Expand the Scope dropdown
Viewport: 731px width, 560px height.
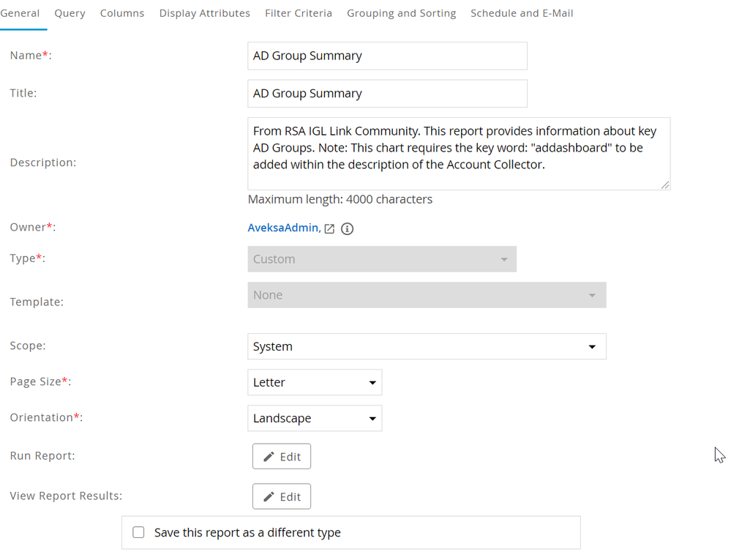[x=427, y=346]
